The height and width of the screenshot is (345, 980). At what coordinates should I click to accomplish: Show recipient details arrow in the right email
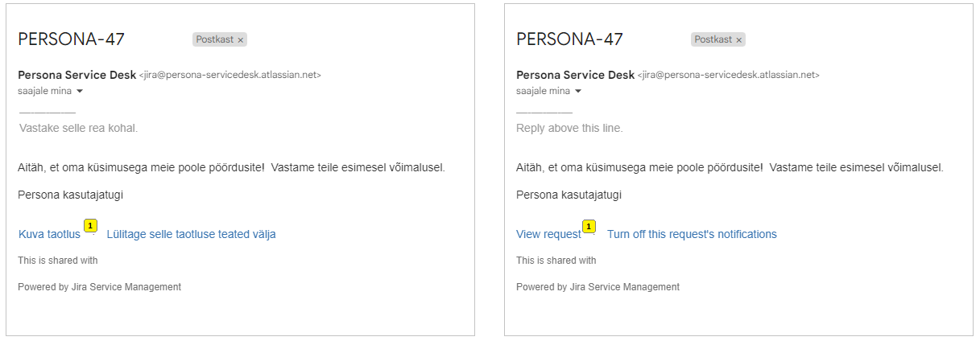578,92
